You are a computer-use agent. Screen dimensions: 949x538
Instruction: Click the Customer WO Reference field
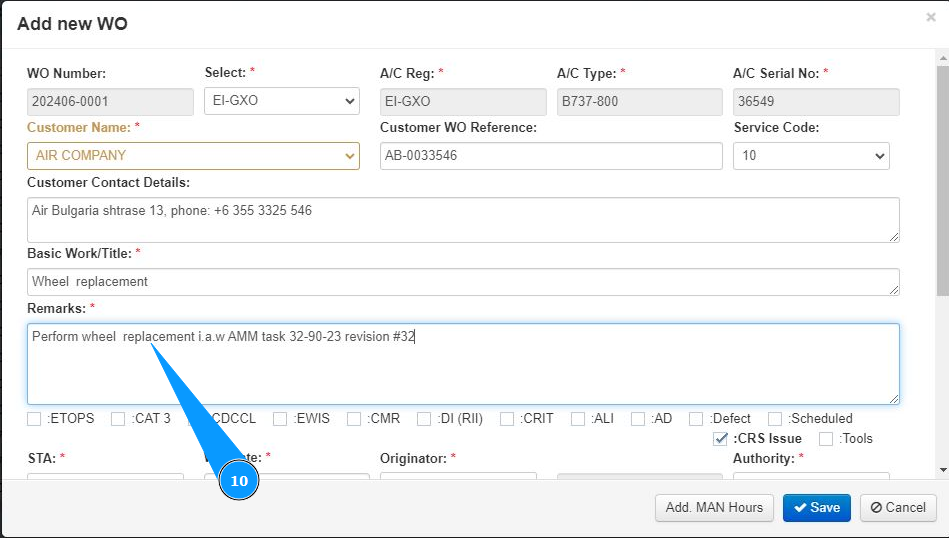point(551,156)
